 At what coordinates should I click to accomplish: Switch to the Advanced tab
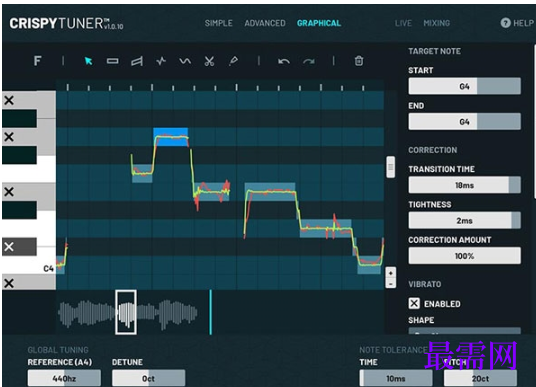265,23
